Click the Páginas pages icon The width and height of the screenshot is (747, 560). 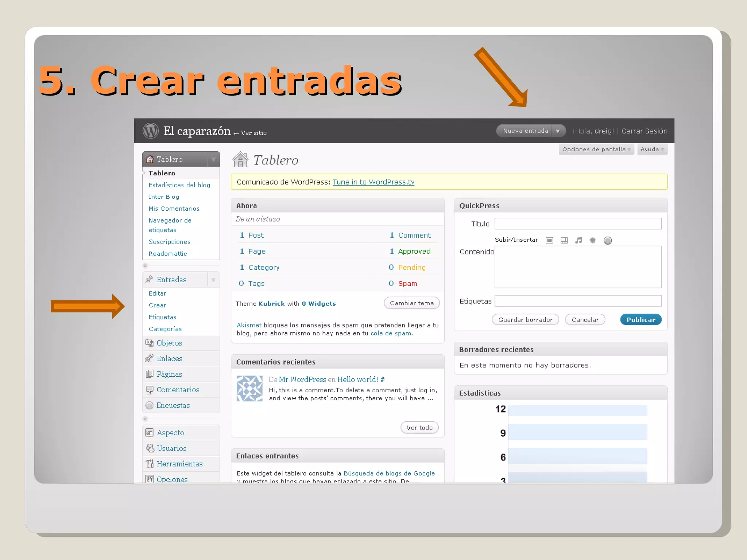coord(149,374)
